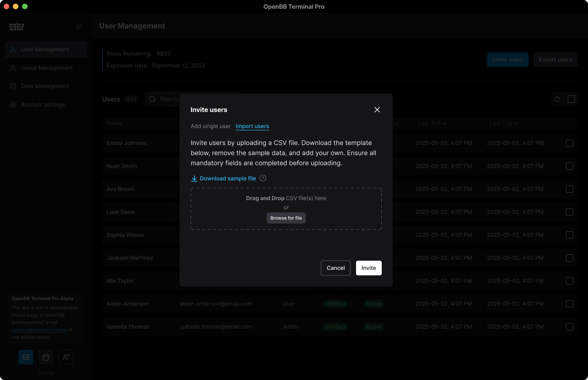Image resolution: width=588 pixels, height=380 pixels.
Task: Click the users count badge 242
Action: click(132, 99)
